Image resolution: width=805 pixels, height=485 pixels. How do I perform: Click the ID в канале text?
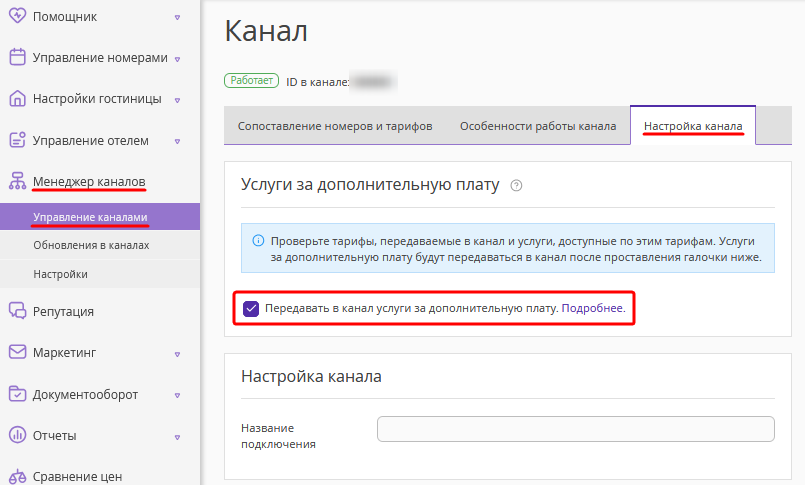317,82
